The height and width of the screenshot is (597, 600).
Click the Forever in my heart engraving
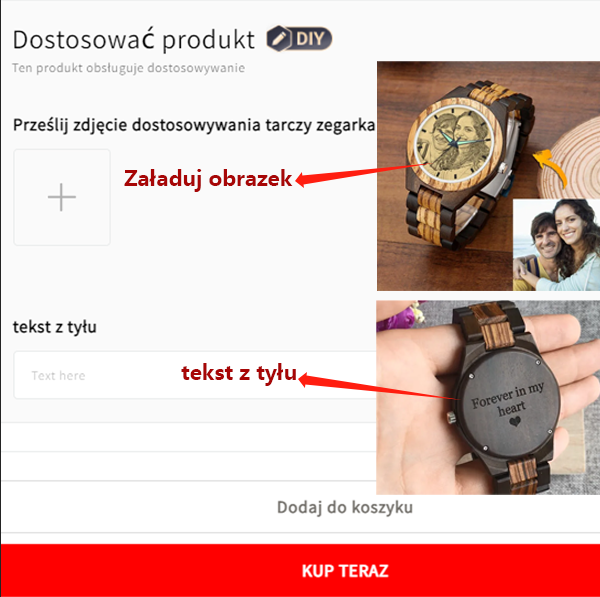coord(508,400)
